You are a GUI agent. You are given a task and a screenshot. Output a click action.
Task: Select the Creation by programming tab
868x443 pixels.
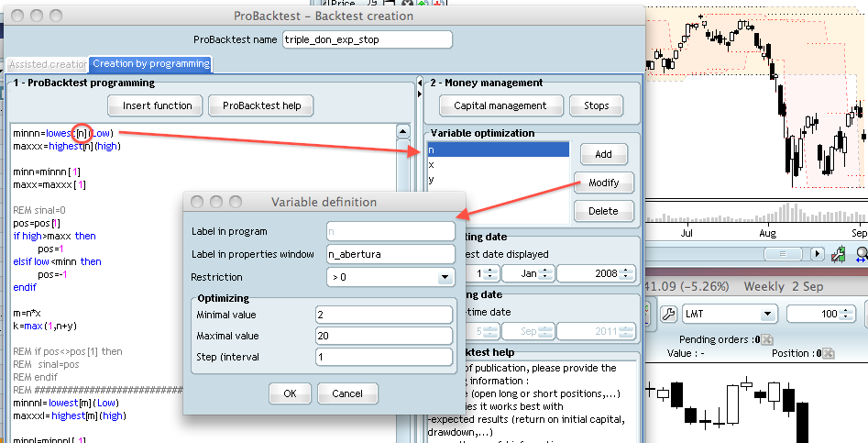point(151,63)
